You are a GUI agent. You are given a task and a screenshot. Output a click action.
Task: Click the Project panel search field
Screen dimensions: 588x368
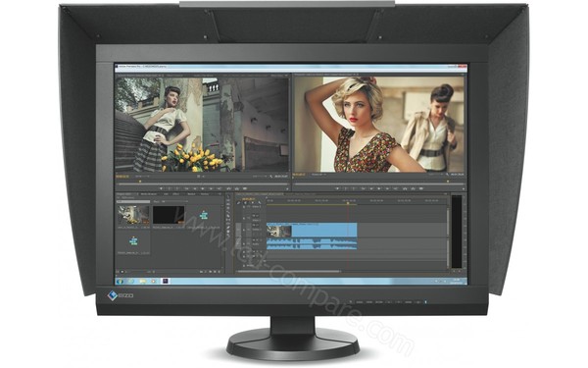pos(133,201)
